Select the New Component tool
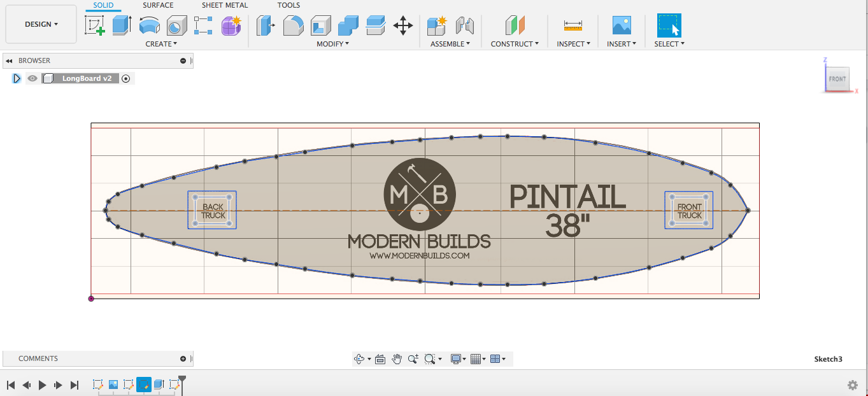 point(436,25)
